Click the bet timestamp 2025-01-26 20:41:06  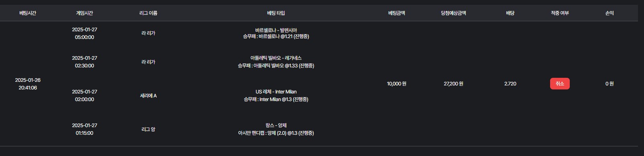click(x=28, y=84)
